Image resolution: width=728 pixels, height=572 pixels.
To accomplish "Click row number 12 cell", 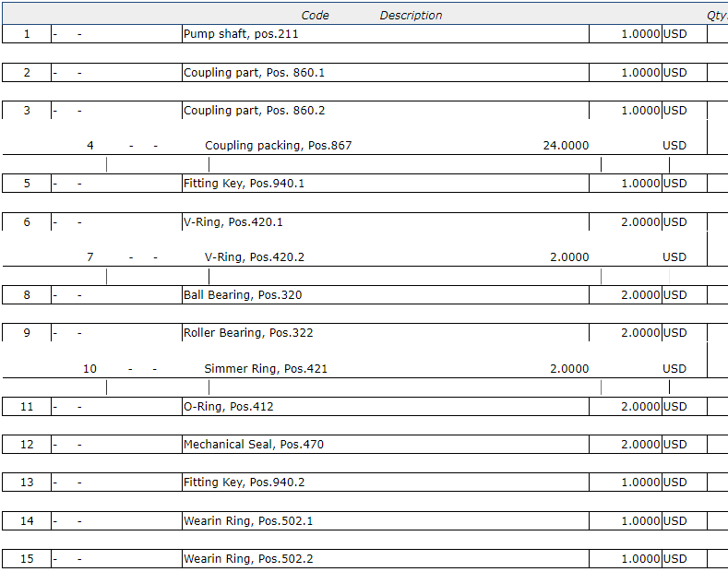I will [27, 445].
